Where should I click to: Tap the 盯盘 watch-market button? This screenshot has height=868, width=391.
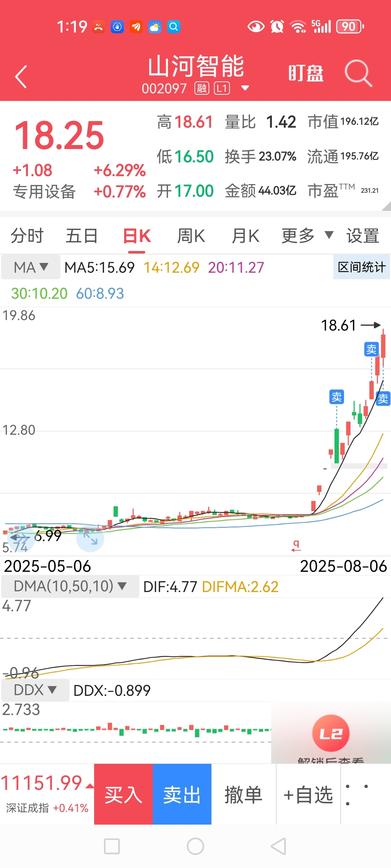coord(306,73)
